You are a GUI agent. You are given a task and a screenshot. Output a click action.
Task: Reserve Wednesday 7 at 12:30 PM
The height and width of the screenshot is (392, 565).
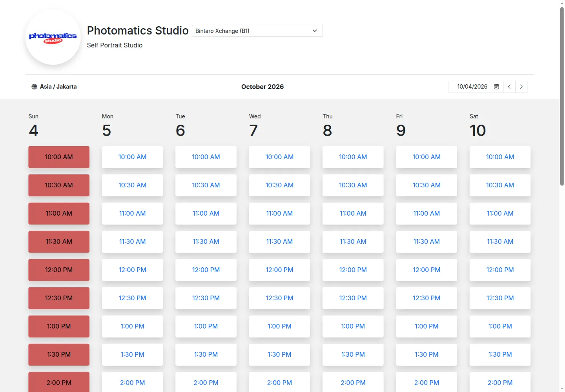point(279,298)
